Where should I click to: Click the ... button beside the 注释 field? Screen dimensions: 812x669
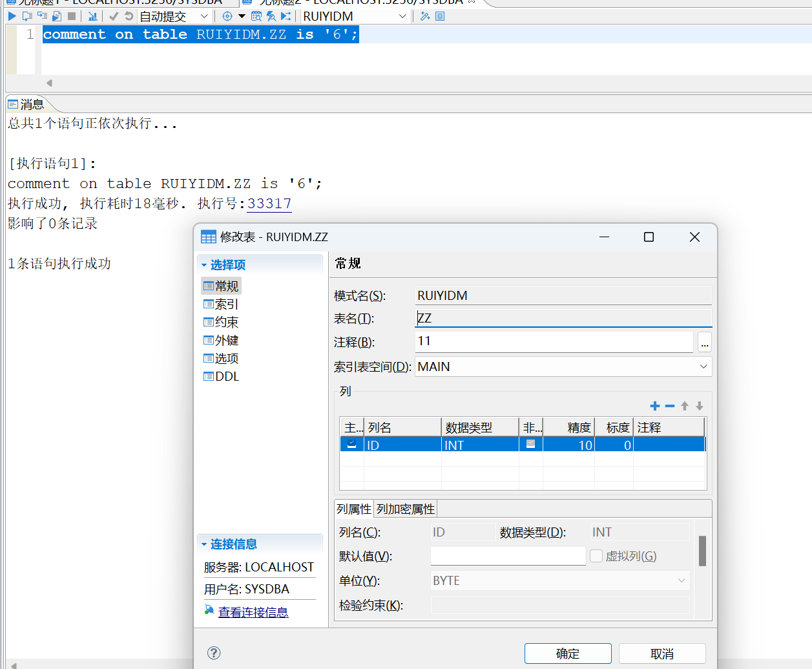click(x=704, y=343)
